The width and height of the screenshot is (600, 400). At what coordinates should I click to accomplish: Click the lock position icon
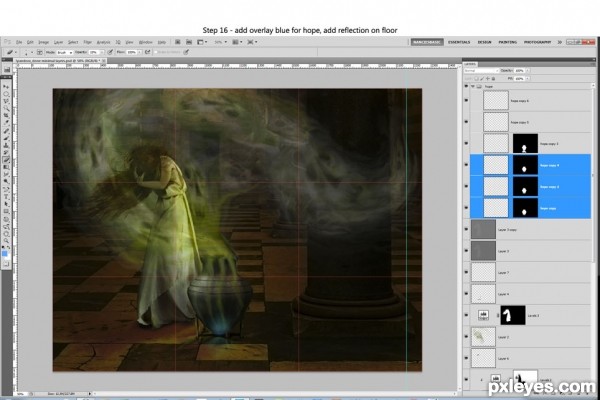pos(488,78)
